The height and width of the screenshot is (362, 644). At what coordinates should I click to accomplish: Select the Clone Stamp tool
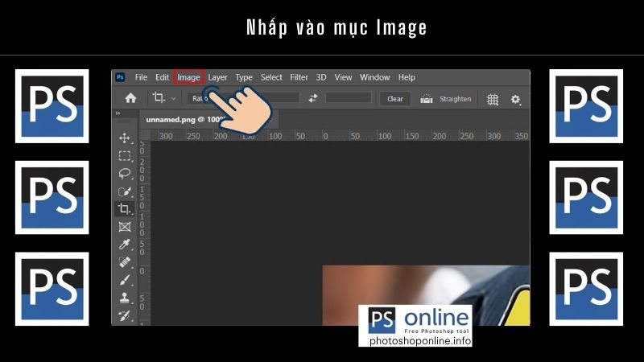pos(125,298)
